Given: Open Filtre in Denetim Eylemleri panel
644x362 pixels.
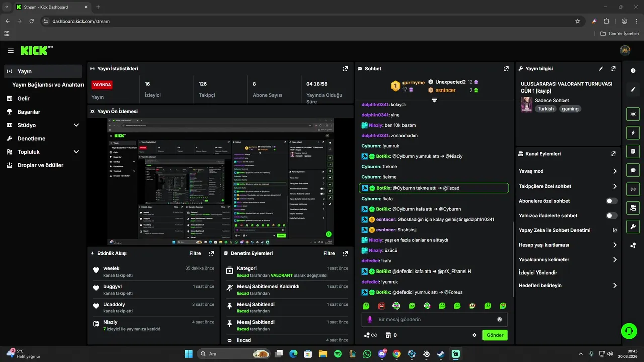Looking at the screenshot, I should [x=329, y=253].
